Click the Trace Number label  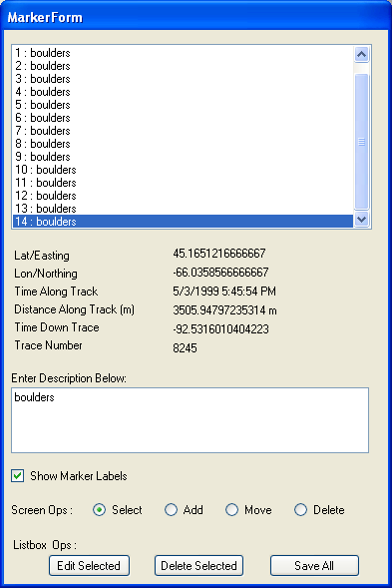click(x=48, y=345)
